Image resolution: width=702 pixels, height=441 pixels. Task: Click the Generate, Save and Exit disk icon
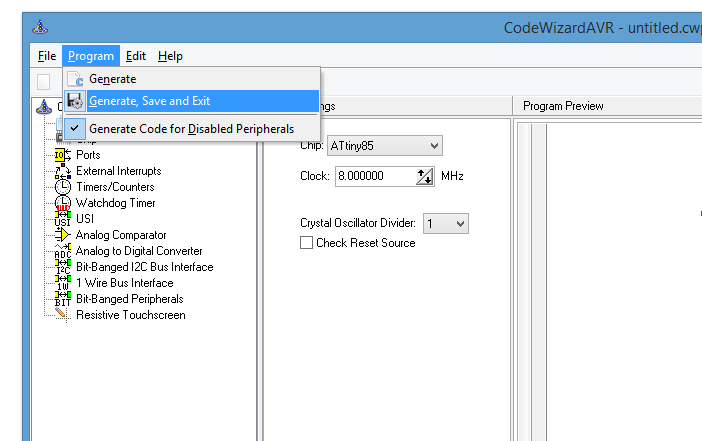click(x=75, y=101)
